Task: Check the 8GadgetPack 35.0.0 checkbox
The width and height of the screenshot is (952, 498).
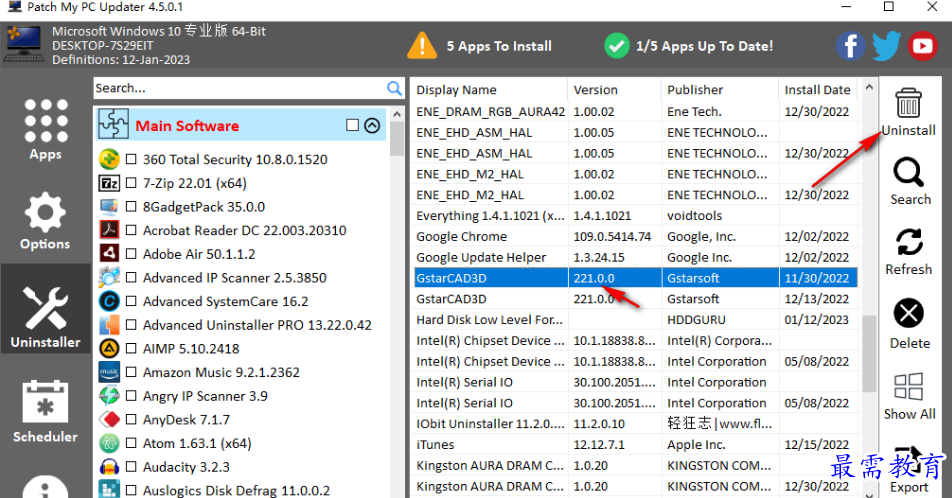Action: click(x=131, y=206)
